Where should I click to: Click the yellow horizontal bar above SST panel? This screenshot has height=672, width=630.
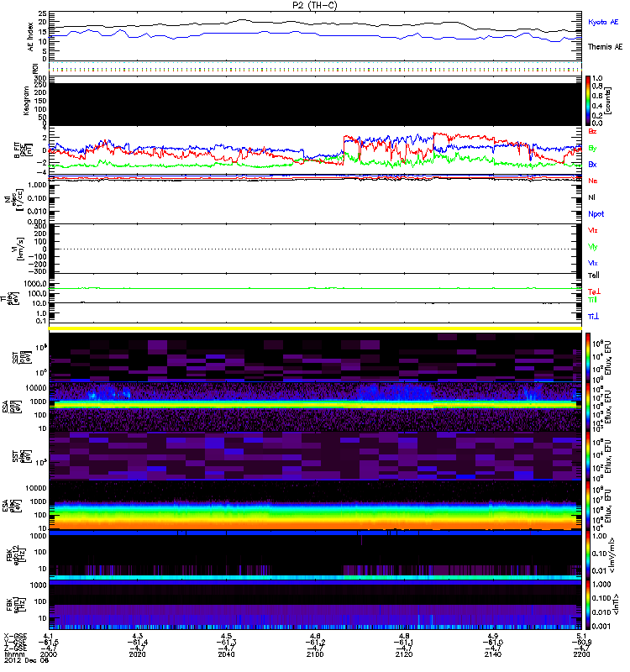[316, 328]
